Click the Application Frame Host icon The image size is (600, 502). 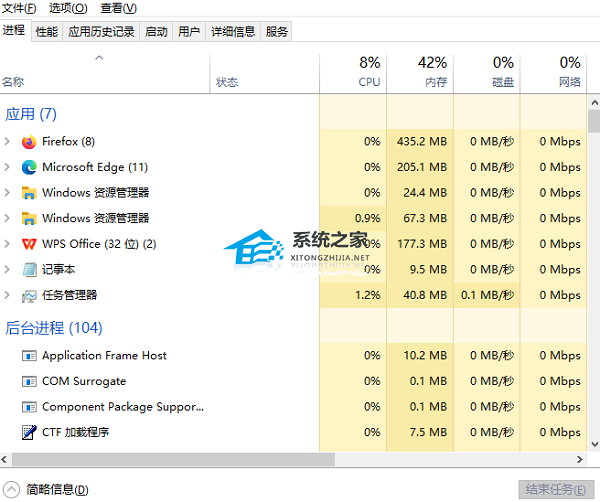[x=29, y=356]
